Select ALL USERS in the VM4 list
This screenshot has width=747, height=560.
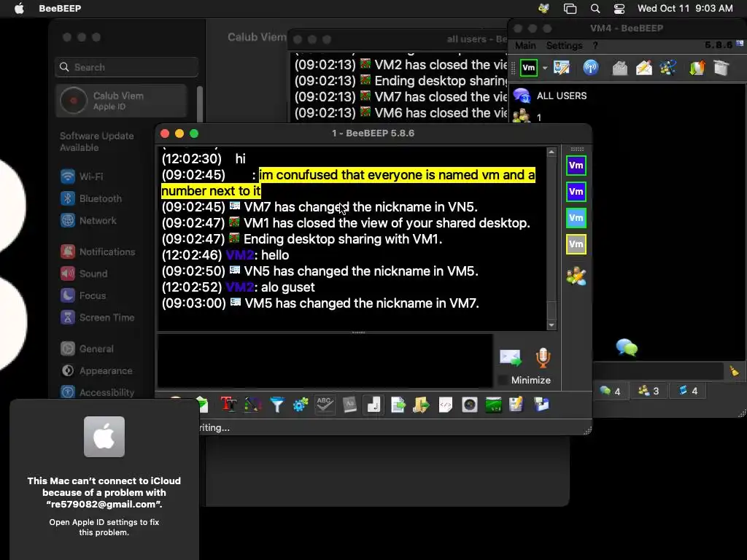pyautogui.click(x=562, y=96)
